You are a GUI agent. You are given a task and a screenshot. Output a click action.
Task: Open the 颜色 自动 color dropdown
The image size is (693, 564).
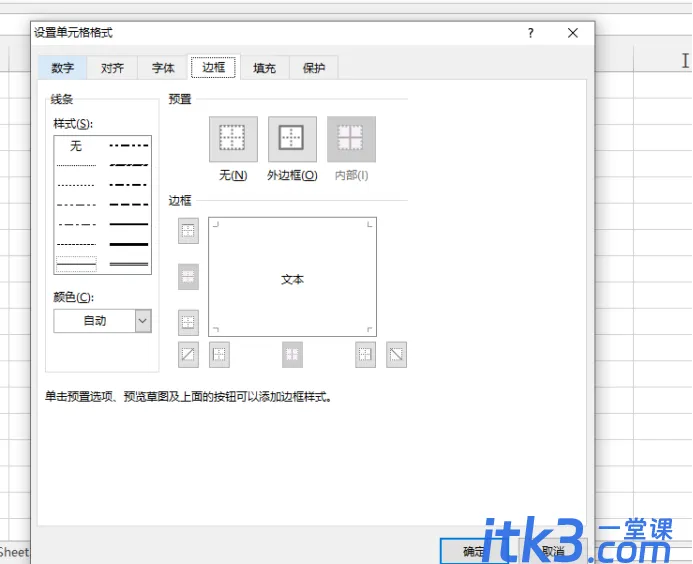point(143,321)
